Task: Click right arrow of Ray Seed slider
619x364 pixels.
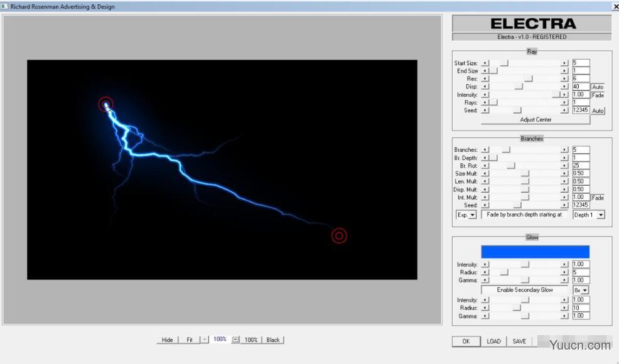Action: pyautogui.click(x=564, y=110)
